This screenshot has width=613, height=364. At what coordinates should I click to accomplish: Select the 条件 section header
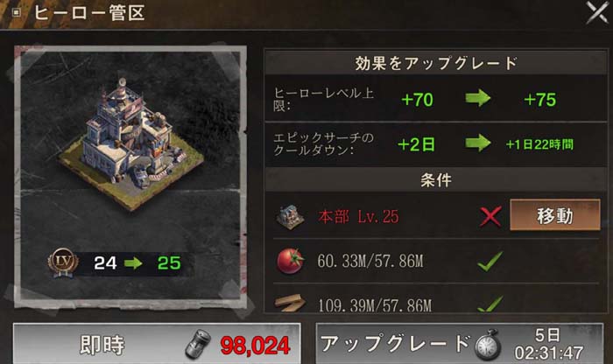[x=436, y=180]
